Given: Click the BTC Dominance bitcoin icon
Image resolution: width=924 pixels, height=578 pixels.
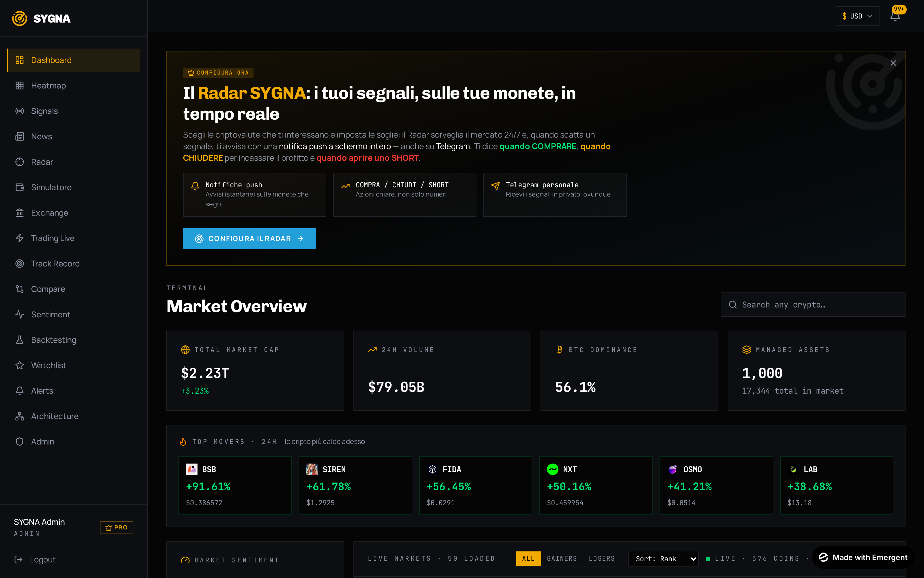Looking at the screenshot, I should coord(559,350).
